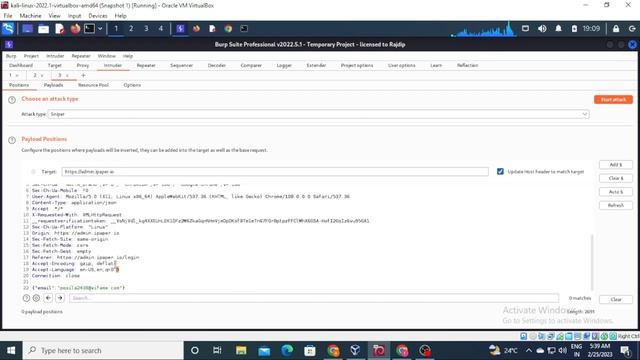Click the Target URL input field
This screenshot has height=360, width=640.
click(x=275, y=172)
